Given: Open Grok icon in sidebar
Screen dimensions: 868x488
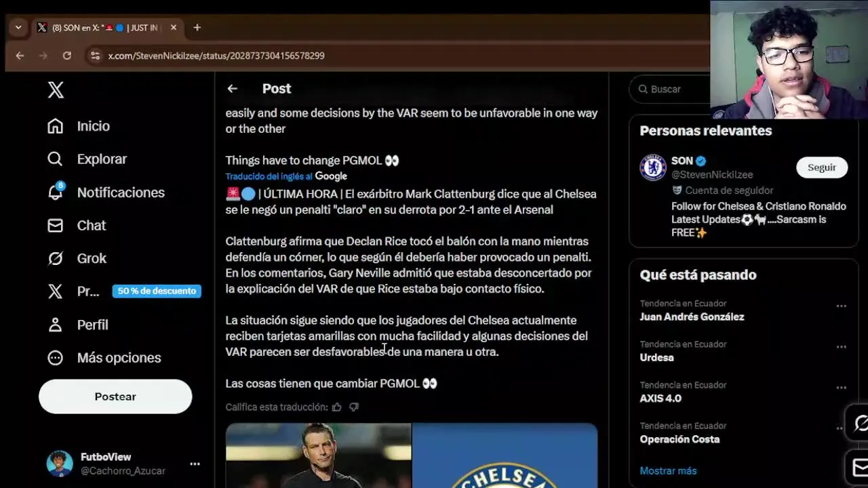Looking at the screenshot, I should [55, 258].
